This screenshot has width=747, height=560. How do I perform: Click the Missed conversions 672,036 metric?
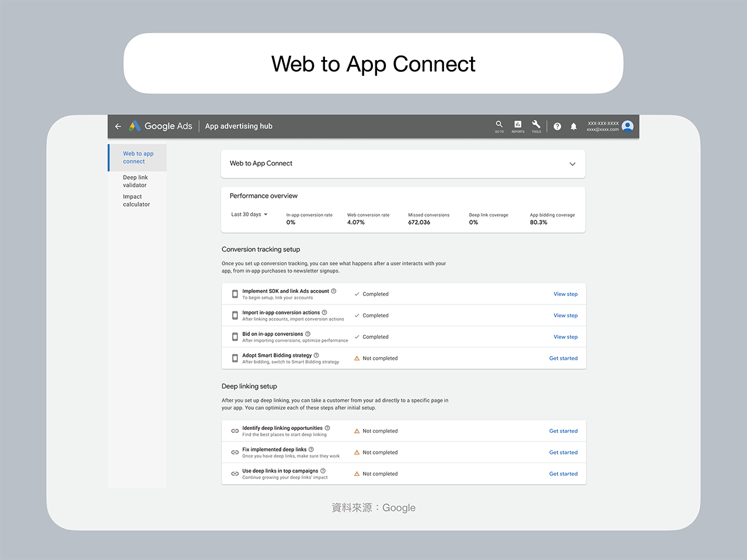pyautogui.click(x=429, y=219)
